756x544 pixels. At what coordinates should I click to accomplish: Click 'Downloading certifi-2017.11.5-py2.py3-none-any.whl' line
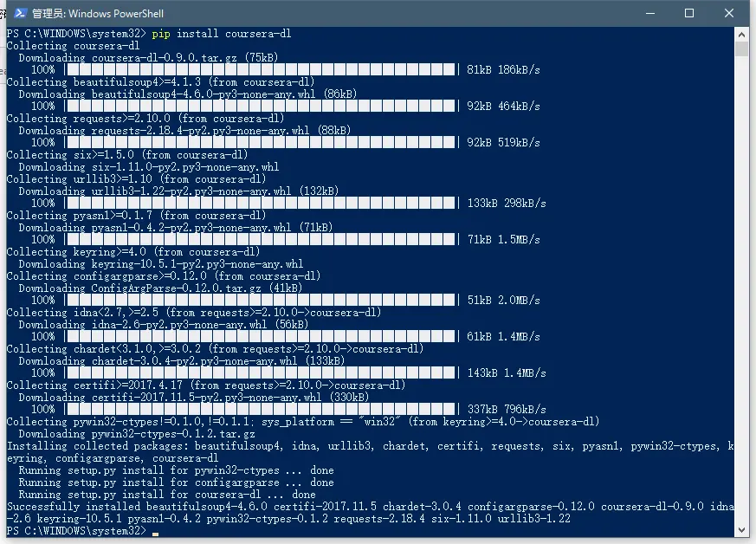coord(194,398)
